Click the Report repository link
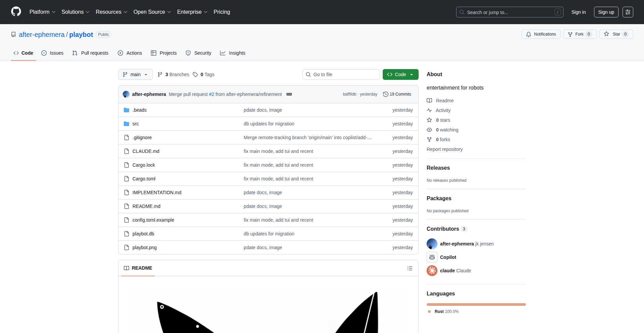 (444, 149)
